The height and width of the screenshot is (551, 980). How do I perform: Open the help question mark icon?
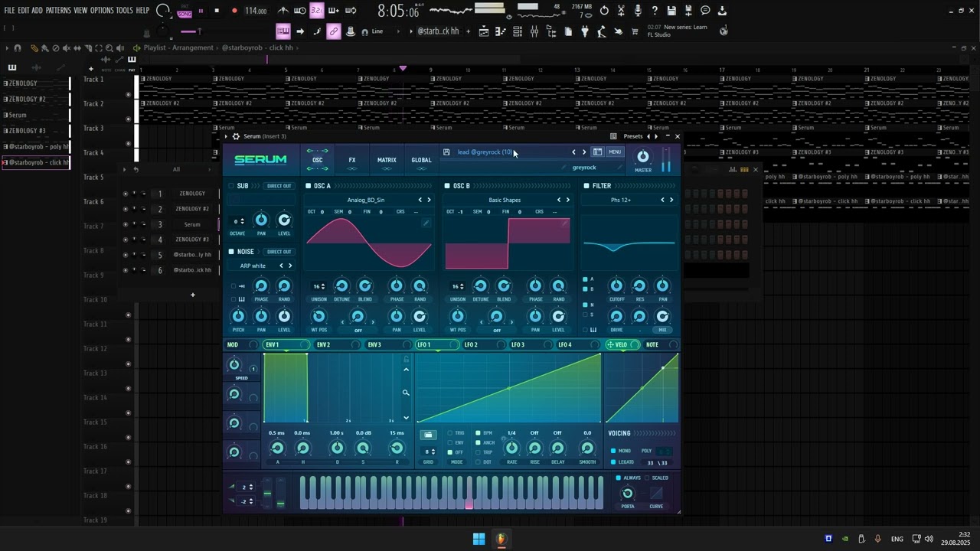point(655,11)
